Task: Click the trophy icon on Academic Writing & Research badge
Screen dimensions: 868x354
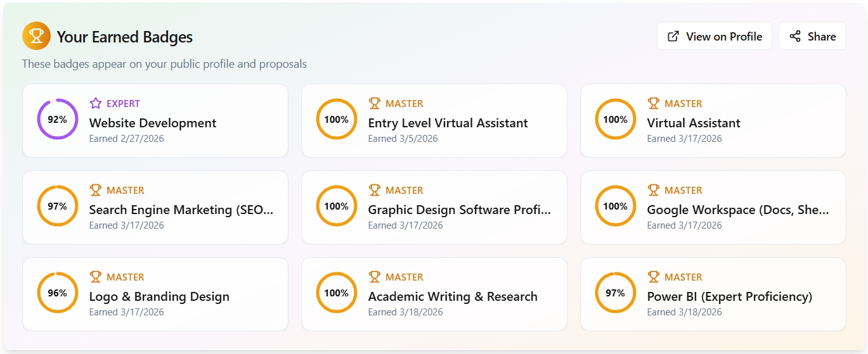Action: pos(374,277)
